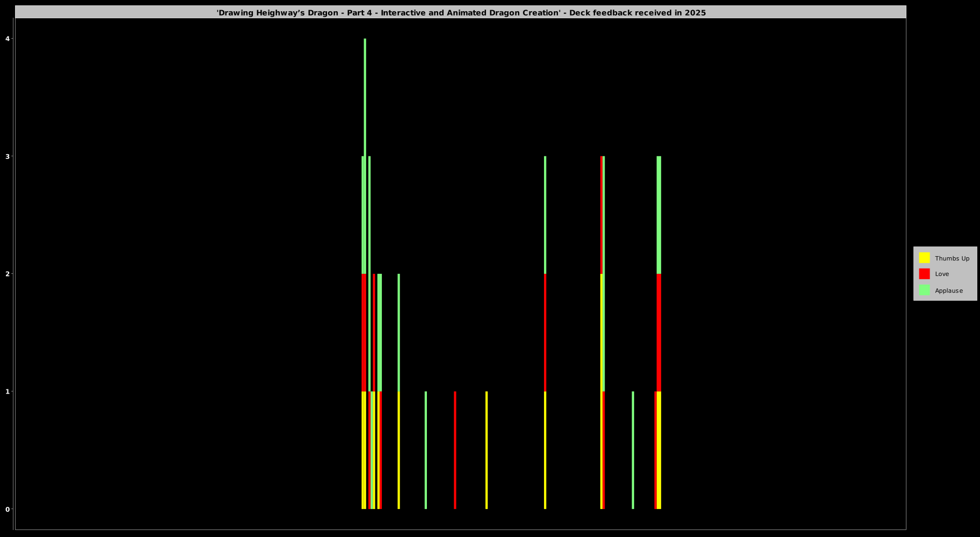Click the Y-axis tick label 4

pos(8,39)
